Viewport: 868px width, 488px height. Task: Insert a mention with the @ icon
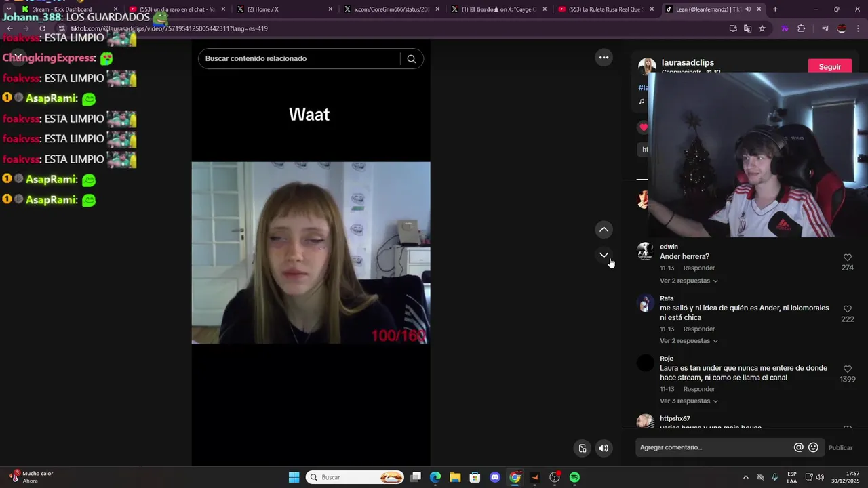point(799,447)
